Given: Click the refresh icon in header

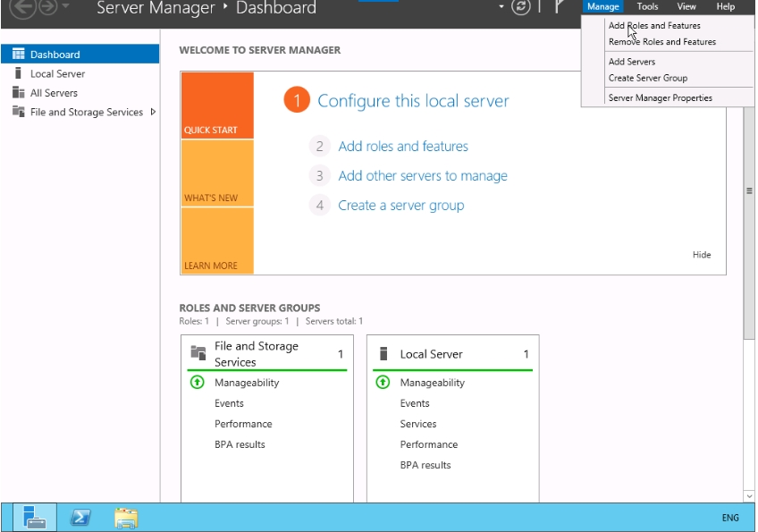Looking at the screenshot, I should click(521, 7).
